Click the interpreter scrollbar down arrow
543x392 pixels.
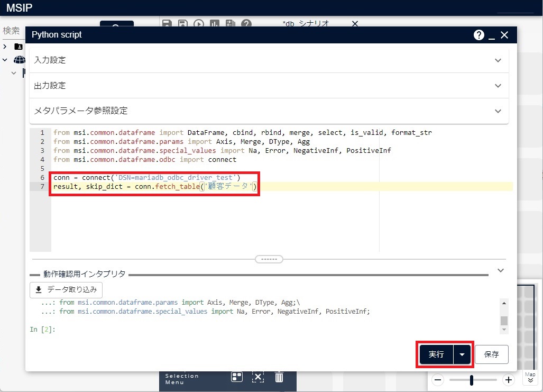pyautogui.click(x=504, y=330)
